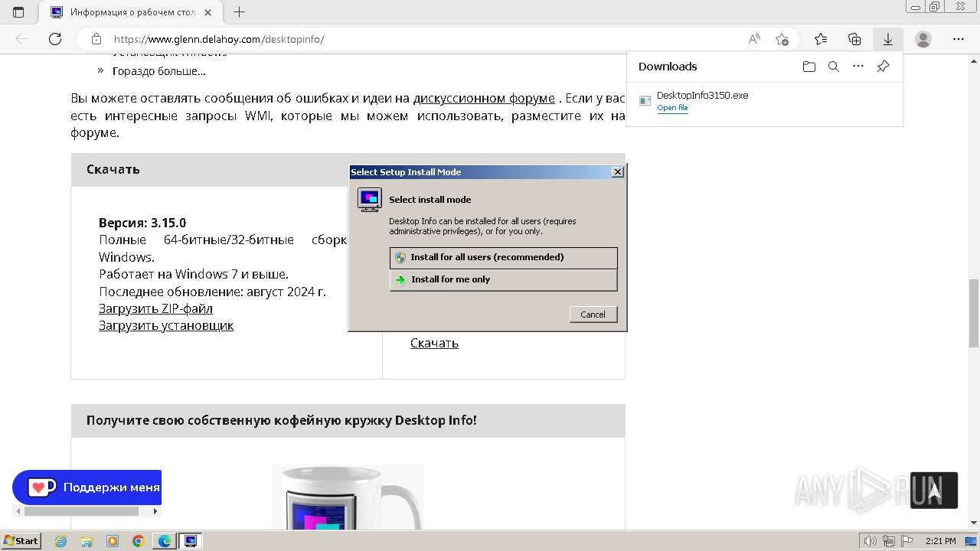
Task: Click the clock showing 2:21 PM
Action: [941, 541]
